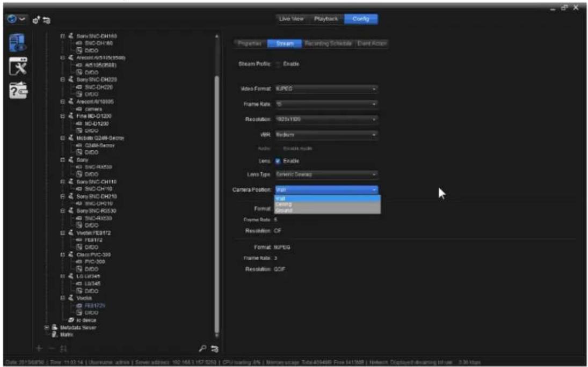The height and width of the screenshot is (367, 588).
Task: Click the ic device node icon
Action: pos(71,320)
